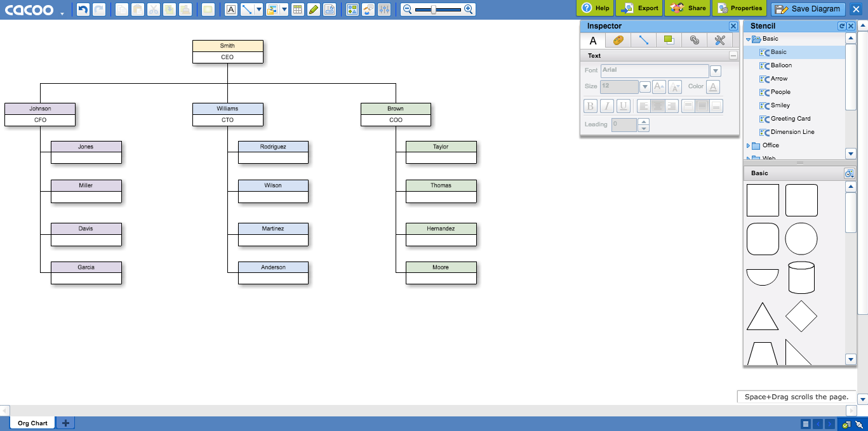Click the increase font size icon

point(658,86)
